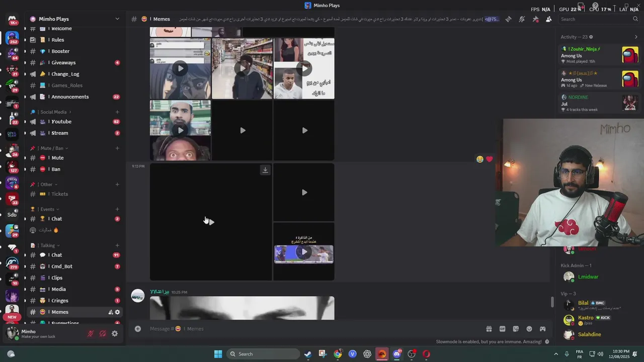Open the emoji picker
The height and width of the screenshot is (362, 644).
pyautogui.click(x=529, y=329)
